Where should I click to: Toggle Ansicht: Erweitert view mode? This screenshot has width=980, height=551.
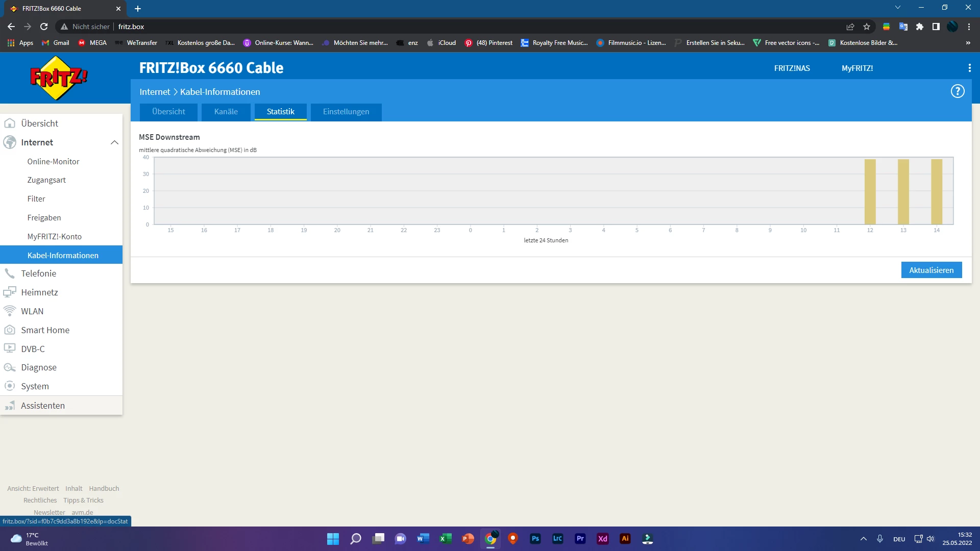(33, 488)
